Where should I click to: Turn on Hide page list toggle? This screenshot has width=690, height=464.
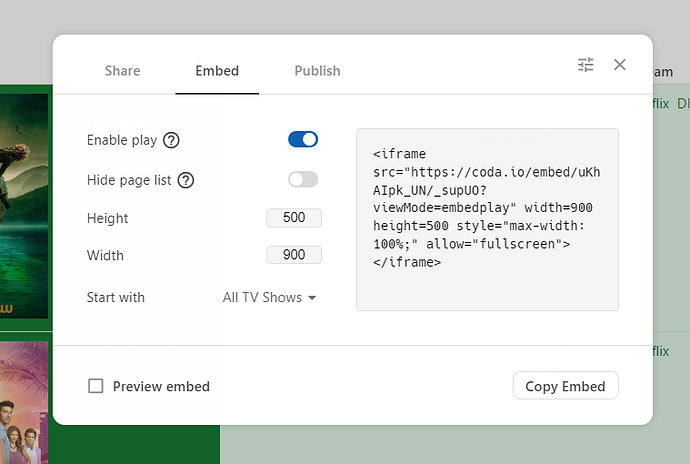(x=303, y=179)
